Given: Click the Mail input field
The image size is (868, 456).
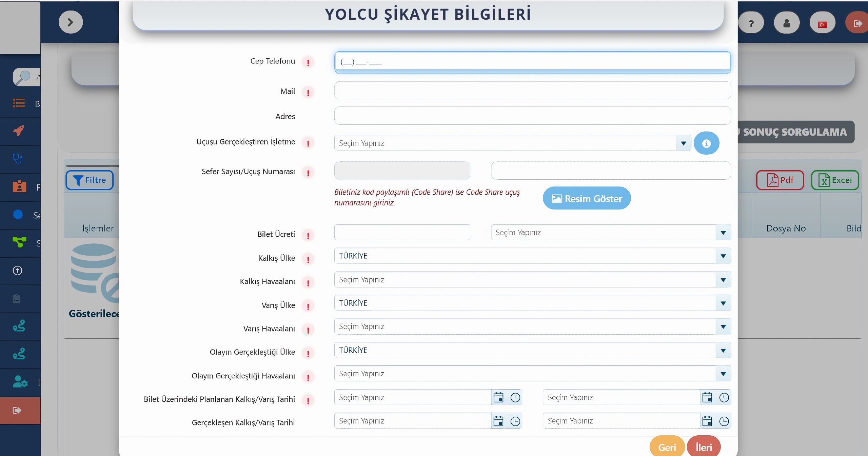Looking at the screenshot, I should tap(532, 91).
